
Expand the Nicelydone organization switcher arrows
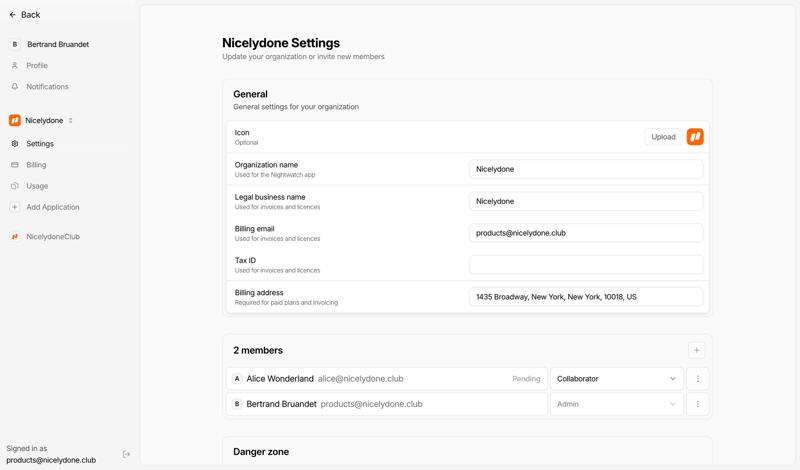point(70,120)
